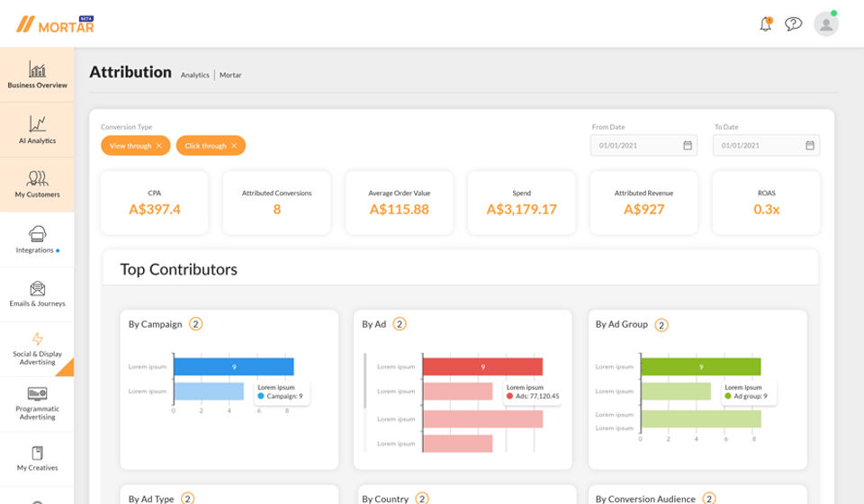Image resolution: width=864 pixels, height=504 pixels.
Task: Click the ROAS metric card
Action: pyautogui.click(x=766, y=202)
